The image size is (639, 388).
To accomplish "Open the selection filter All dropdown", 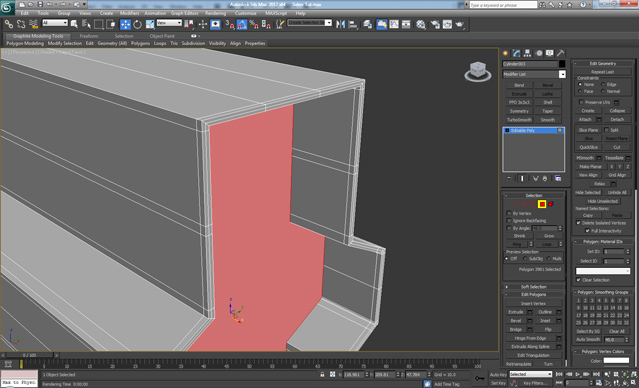I will click(x=55, y=23).
